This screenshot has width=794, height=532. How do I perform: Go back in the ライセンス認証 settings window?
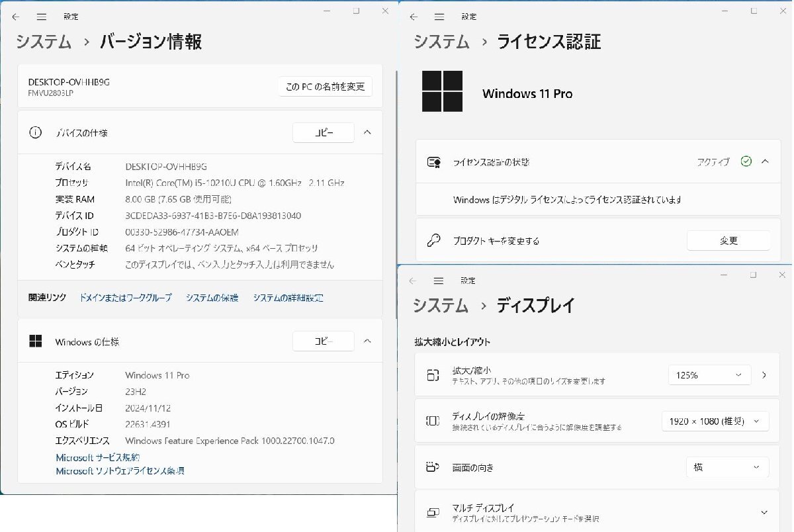pyautogui.click(x=414, y=17)
